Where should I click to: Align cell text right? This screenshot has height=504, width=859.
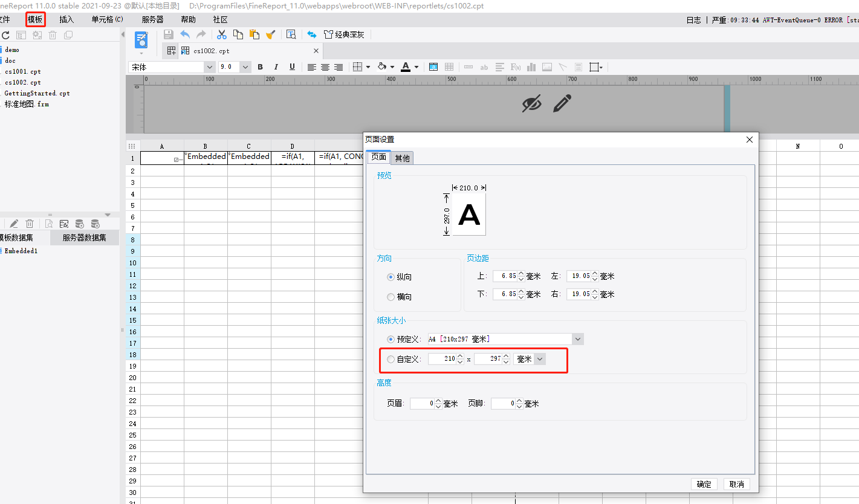pos(339,67)
